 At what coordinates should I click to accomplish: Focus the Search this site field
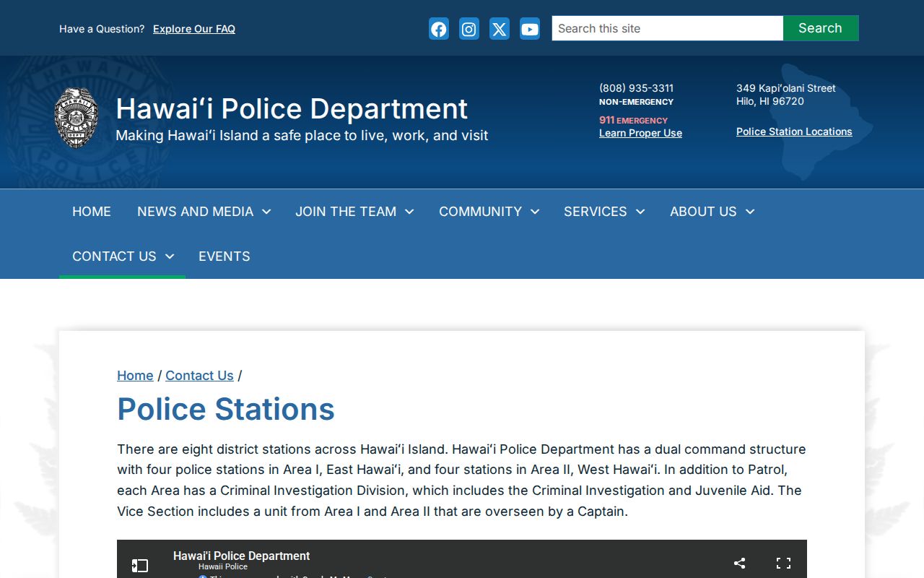668,28
